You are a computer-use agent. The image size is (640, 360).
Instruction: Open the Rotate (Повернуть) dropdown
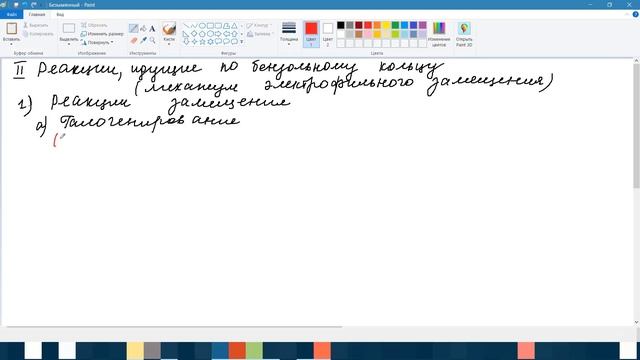pyautogui.click(x=97, y=42)
